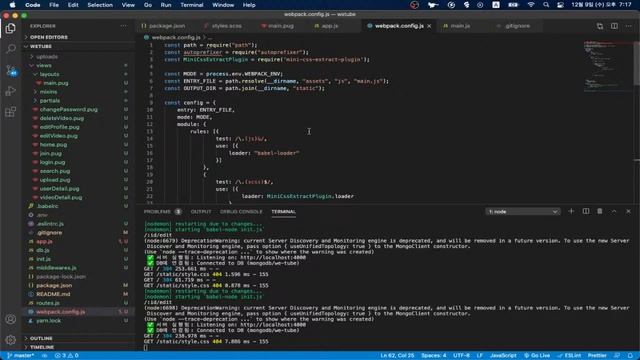Close the webpack.config.js tab
This screenshot has height=360, width=640.
click(429, 26)
